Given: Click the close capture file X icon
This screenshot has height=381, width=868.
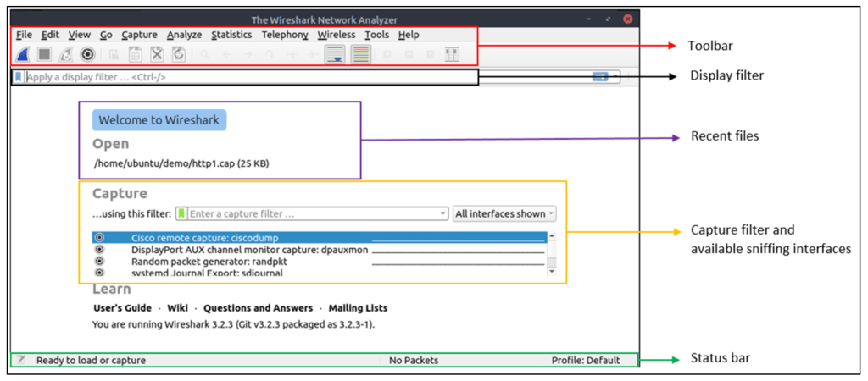Looking at the screenshot, I should coord(157,54).
